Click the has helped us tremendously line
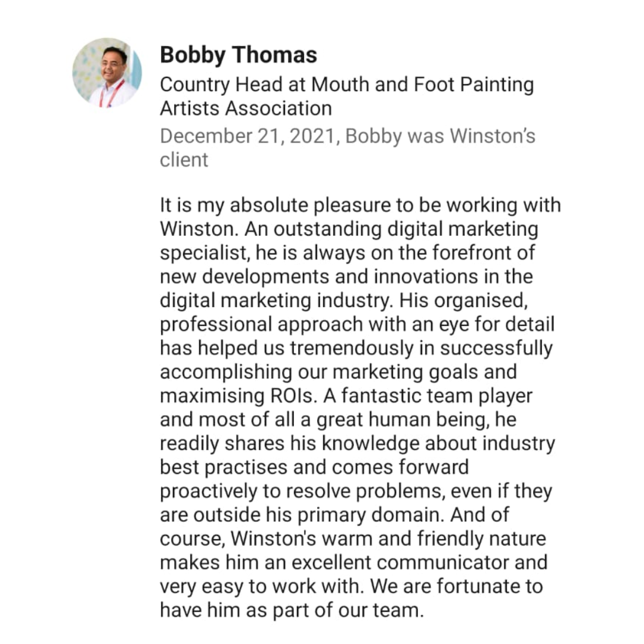This screenshot has height=644, width=644. pos(357,348)
